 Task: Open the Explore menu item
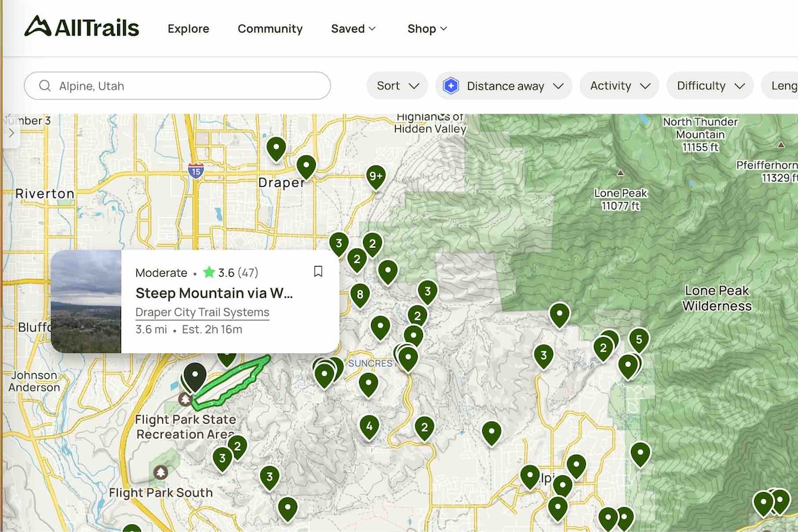point(188,29)
